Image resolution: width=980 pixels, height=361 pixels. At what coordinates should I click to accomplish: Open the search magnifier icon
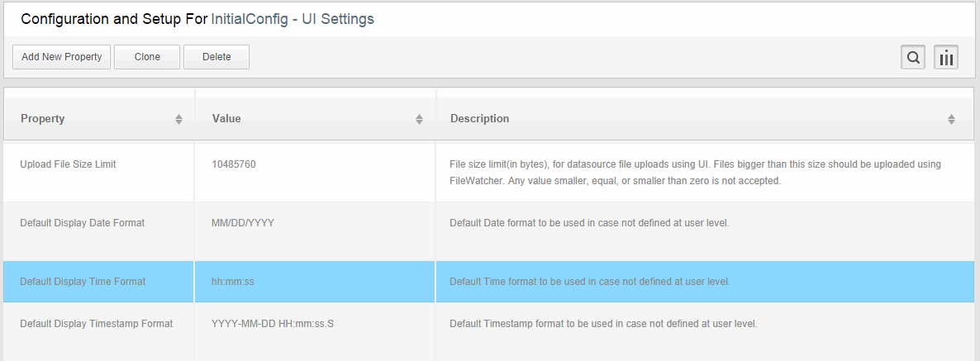pyautogui.click(x=913, y=58)
